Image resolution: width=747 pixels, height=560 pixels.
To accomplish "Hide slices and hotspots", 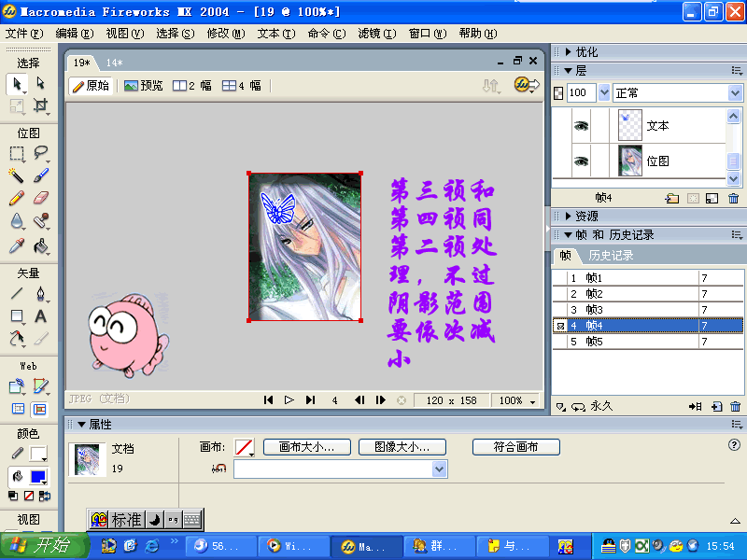I will pyautogui.click(x=18, y=409).
